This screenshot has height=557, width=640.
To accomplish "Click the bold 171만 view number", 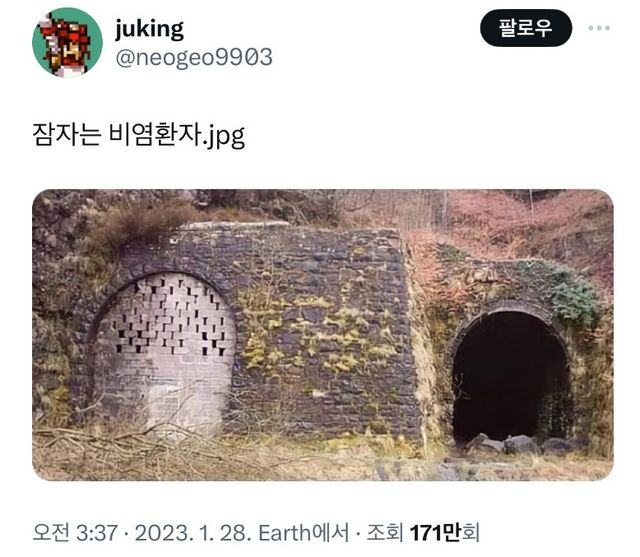I will click(436, 533).
